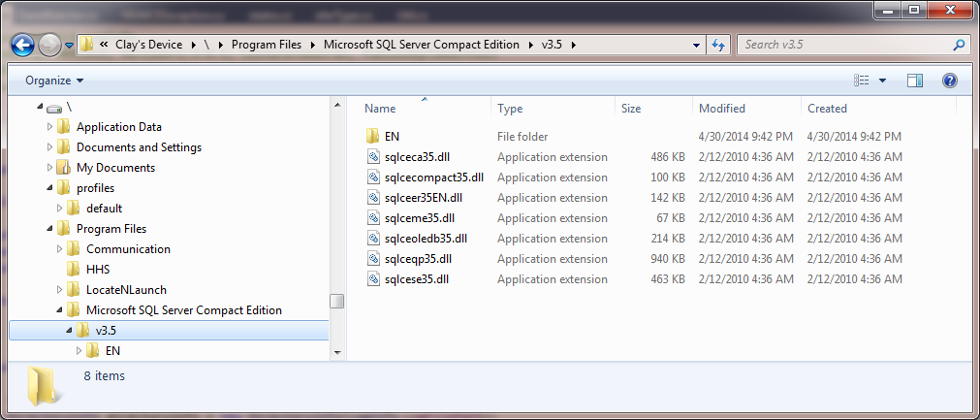Click the Back navigation arrow
The height and width of the screenshot is (420, 980).
22,45
